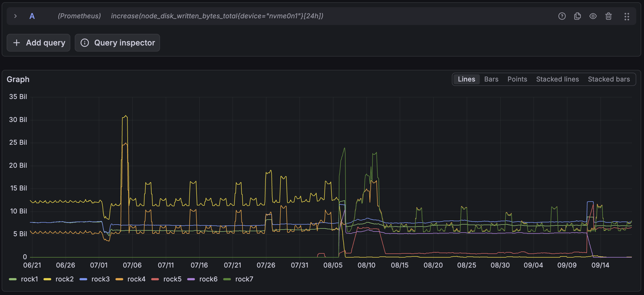Click the 09/14 x-axis date label

pos(601,265)
